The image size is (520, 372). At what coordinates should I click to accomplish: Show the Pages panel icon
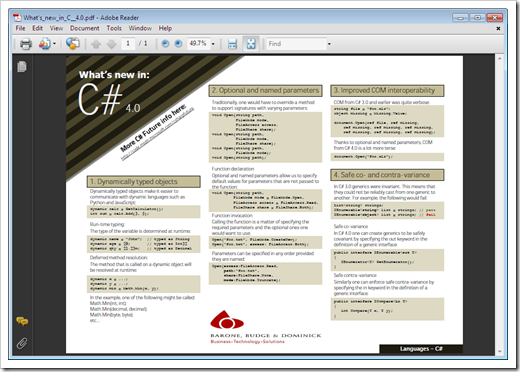coord(22,67)
